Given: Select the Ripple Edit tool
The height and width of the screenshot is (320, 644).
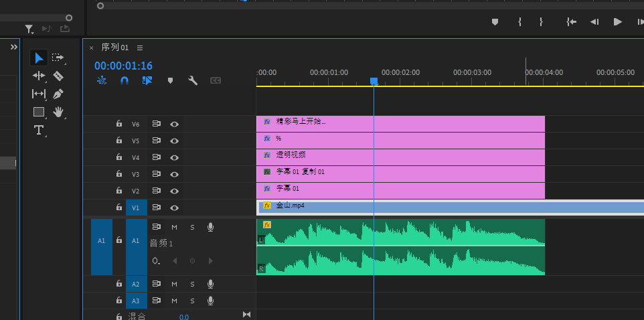Looking at the screenshot, I should tap(39, 76).
